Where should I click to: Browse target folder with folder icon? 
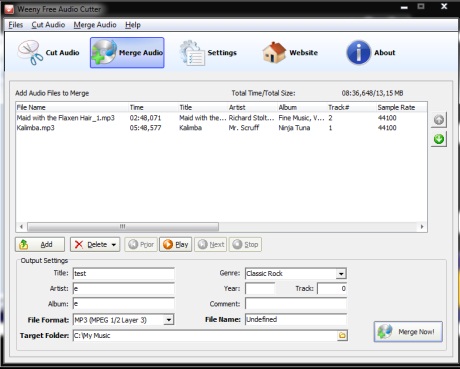tap(342, 335)
